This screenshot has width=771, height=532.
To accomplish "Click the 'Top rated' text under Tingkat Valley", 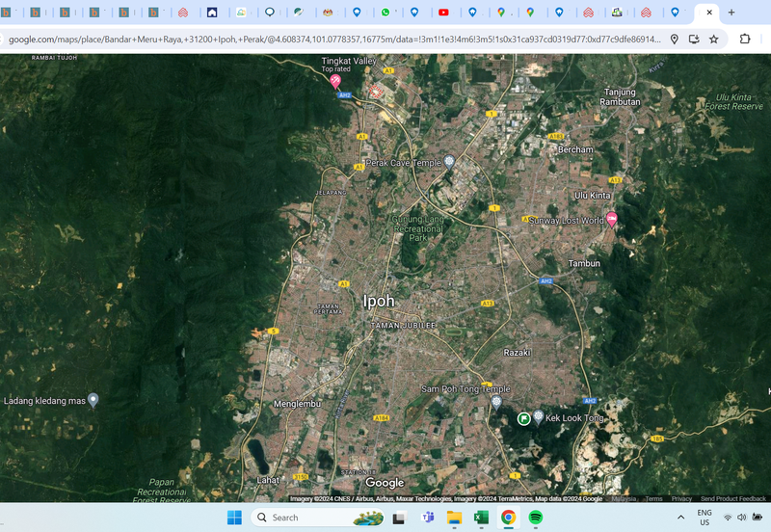I will [x=335, y=69].
